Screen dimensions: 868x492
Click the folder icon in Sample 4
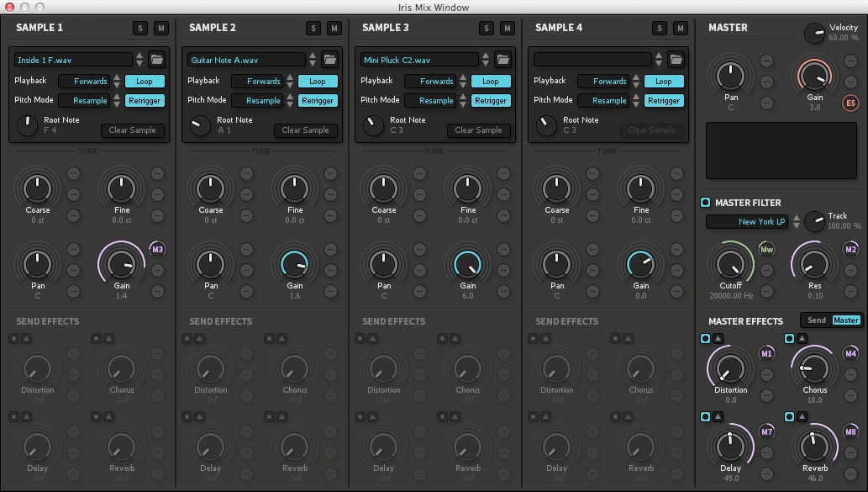pos(676,60)
